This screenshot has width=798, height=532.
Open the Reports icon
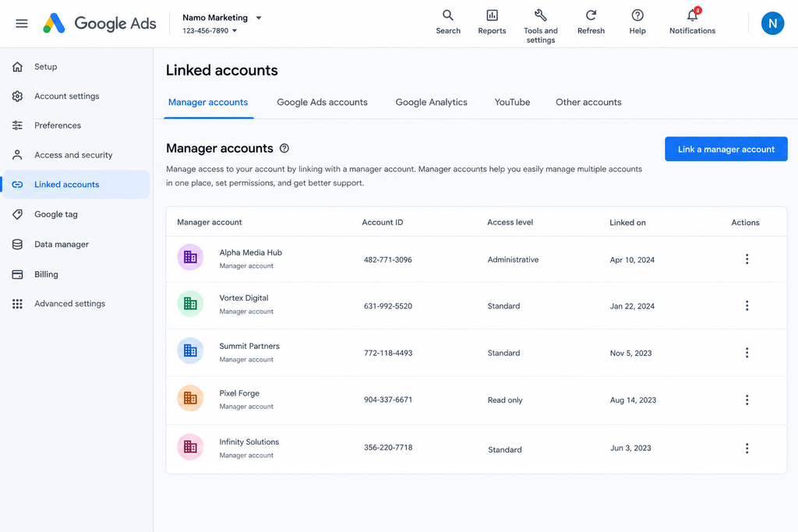493,16
